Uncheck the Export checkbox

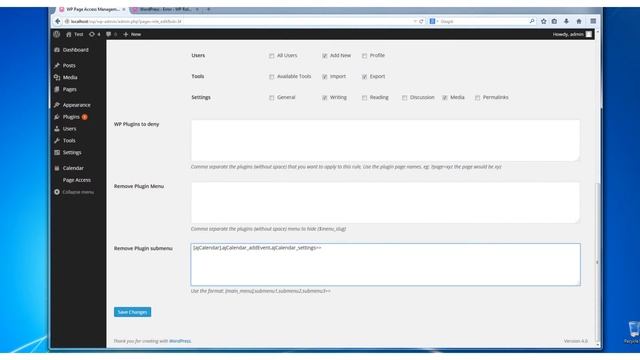pos(364,77)
